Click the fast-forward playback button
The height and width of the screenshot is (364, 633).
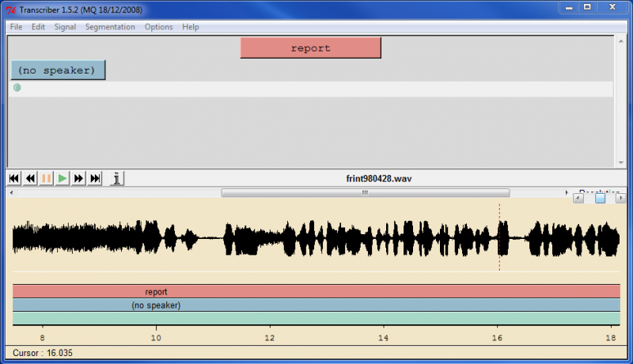[x=79, y=179]
